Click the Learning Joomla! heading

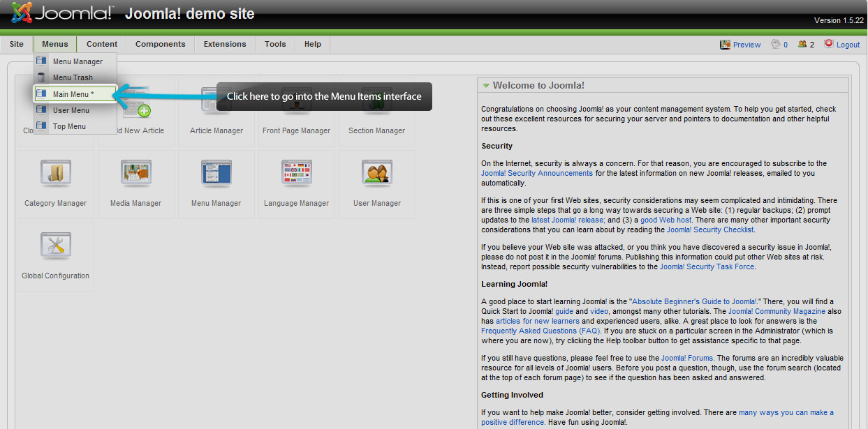514,284
